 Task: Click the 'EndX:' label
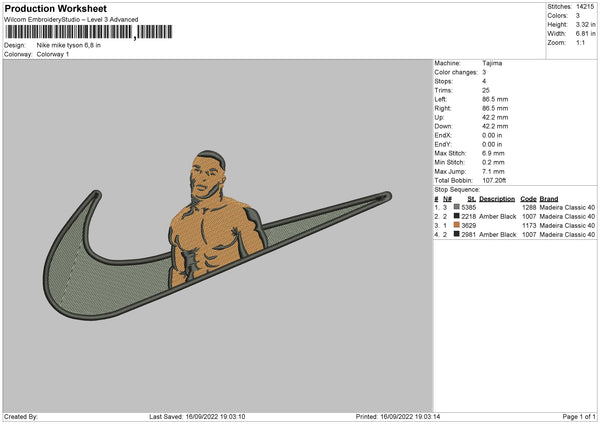[443, 135]
